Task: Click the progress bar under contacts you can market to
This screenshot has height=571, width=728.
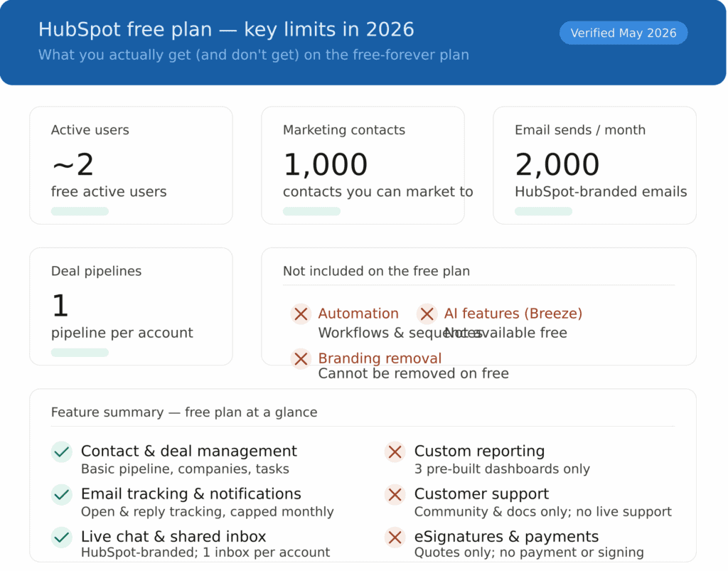Action: coord(311,212)
